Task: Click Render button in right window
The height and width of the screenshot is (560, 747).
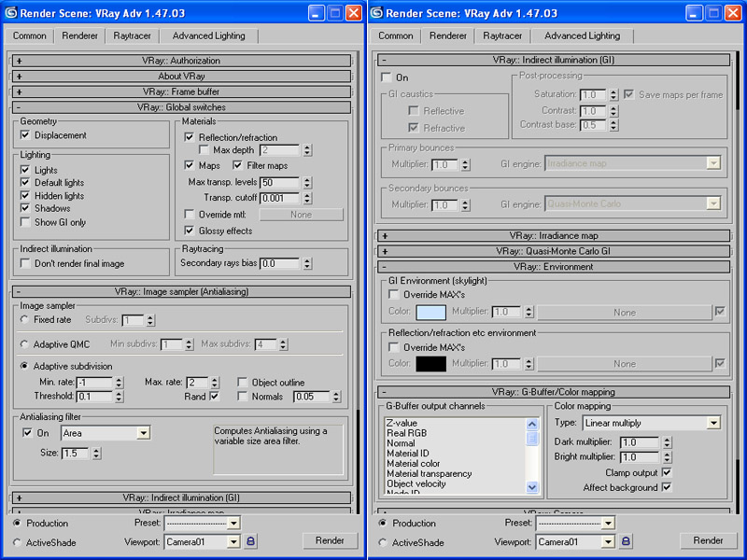Action: [x=708, y=540]
